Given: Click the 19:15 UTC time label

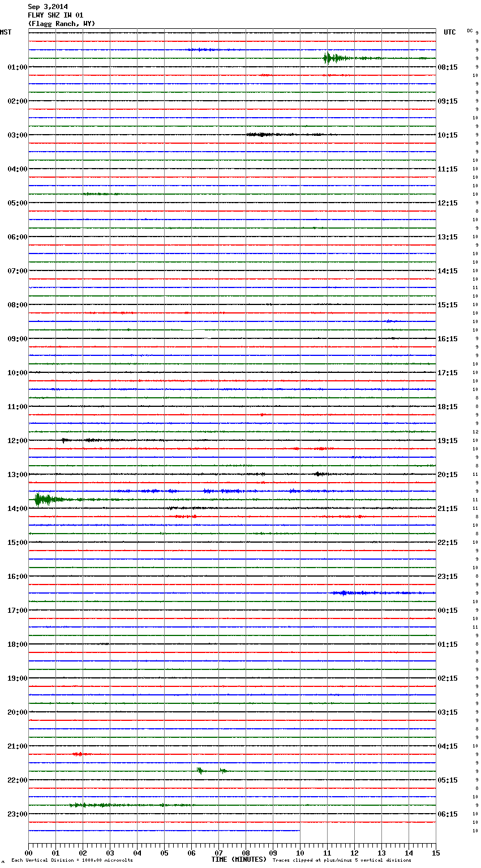Looking at the screenshot, I should pyautogui.click(x=448, y=441).
